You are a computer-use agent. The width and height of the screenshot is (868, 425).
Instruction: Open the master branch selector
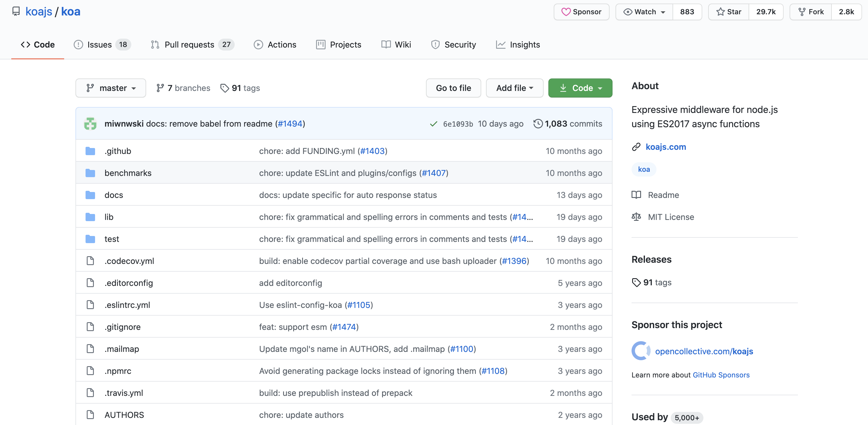tap(111, 88)
